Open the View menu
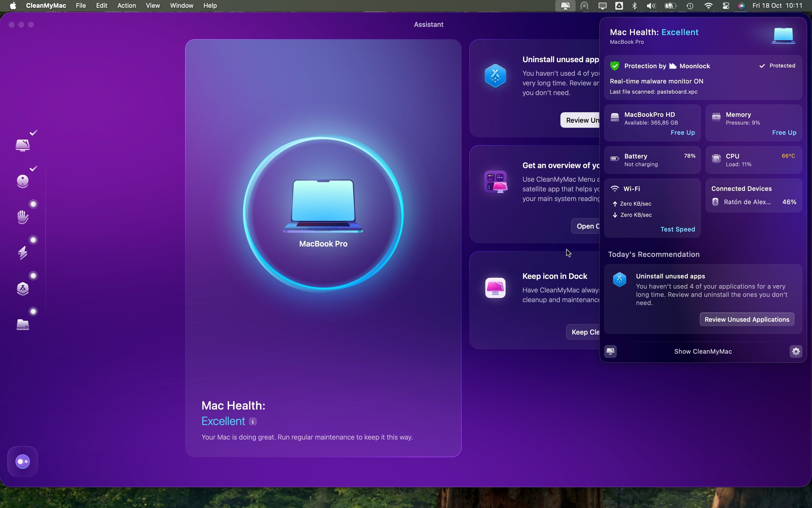The height and width of the screenshot is (508, 812). (153, 6)
